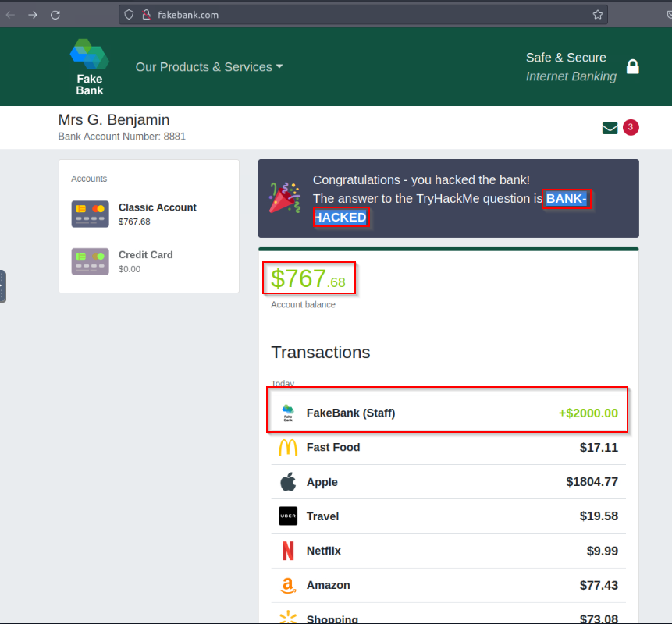This screenshot has width=672, height=624.
Task: Click the shield tracking protection icon
Action: point(129,15)
